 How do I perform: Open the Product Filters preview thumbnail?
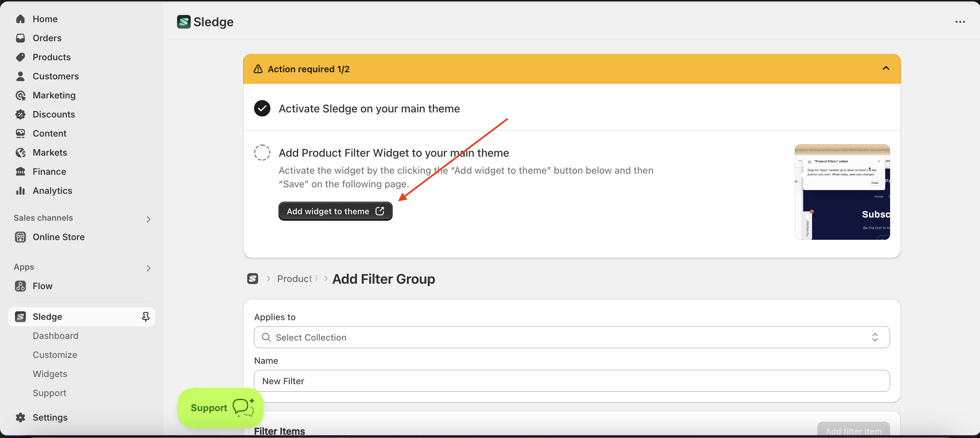click(x=842, y=192)
